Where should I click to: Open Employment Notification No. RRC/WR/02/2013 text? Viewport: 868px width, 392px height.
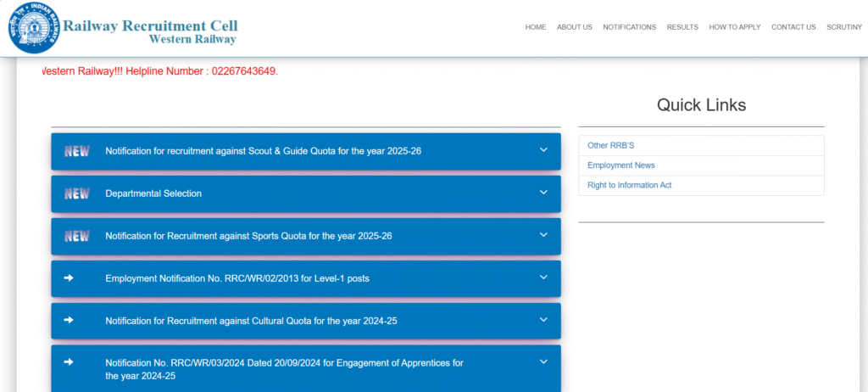coord(237,278)
